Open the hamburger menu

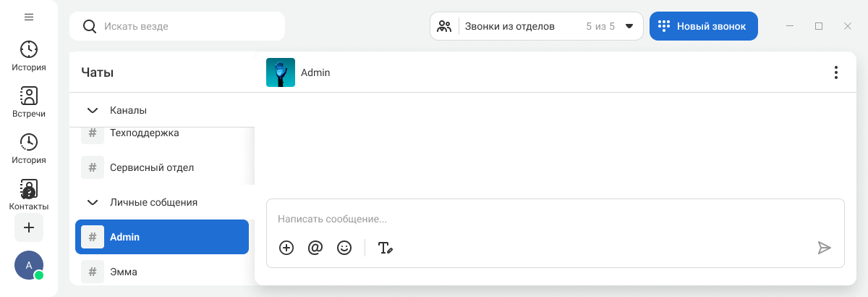click(29, 17)
